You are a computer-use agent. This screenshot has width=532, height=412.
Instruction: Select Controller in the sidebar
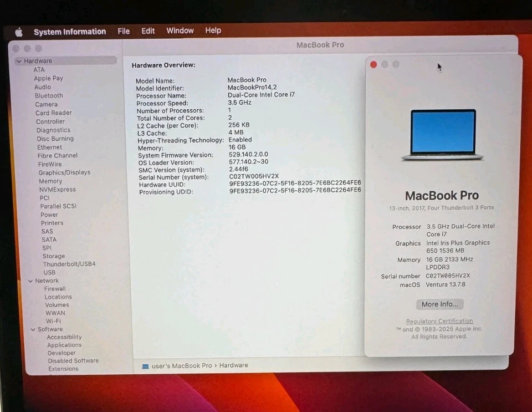(50, 121)
